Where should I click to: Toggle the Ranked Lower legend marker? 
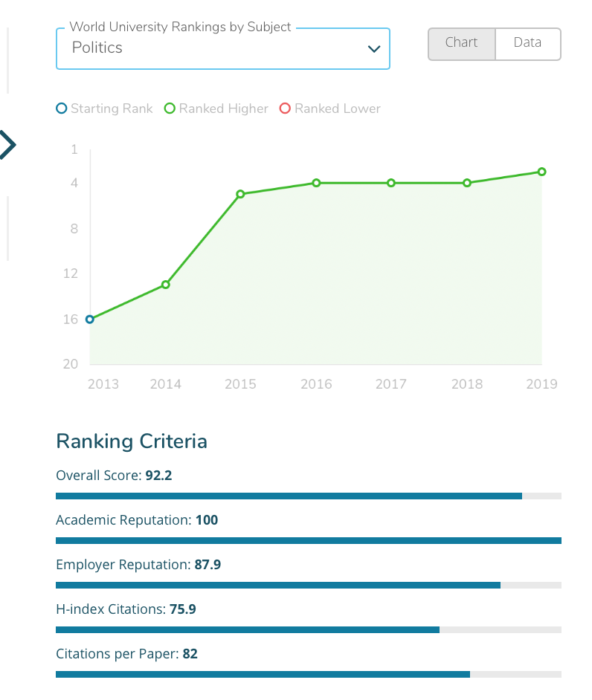click(x=285, y=108)
